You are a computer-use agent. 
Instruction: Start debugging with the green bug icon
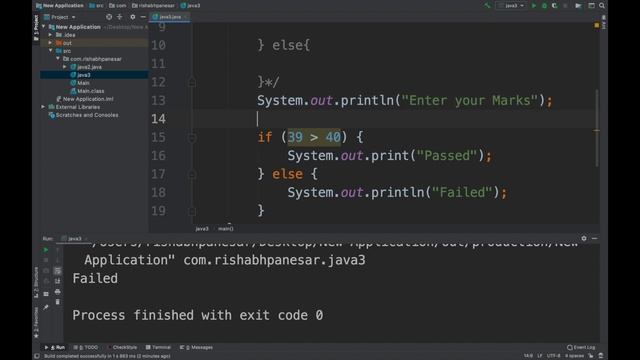click(x=544, y=6)
